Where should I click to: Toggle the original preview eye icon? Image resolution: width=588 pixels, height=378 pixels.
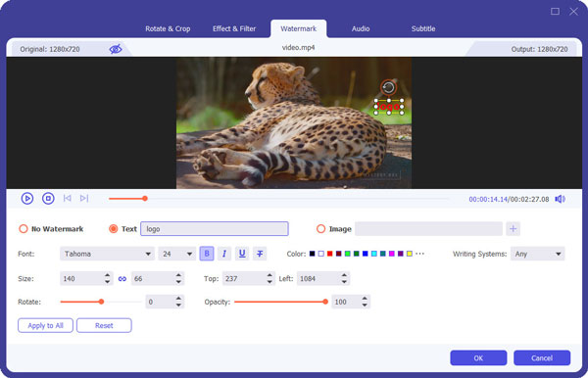coord(116,49)
